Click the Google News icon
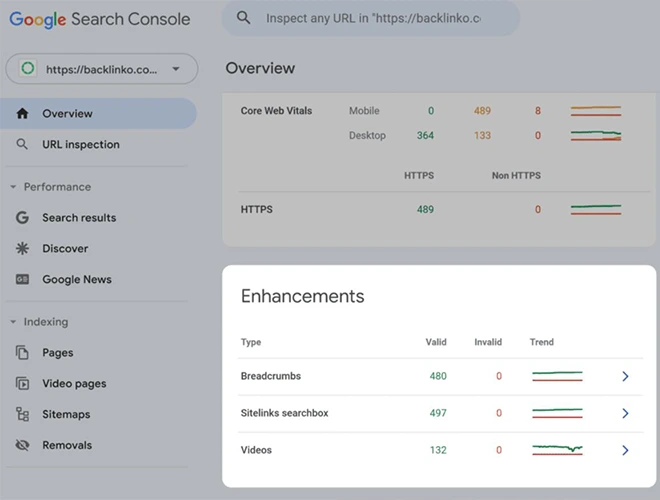Screen dimensions: 660x500 (22, 280)
